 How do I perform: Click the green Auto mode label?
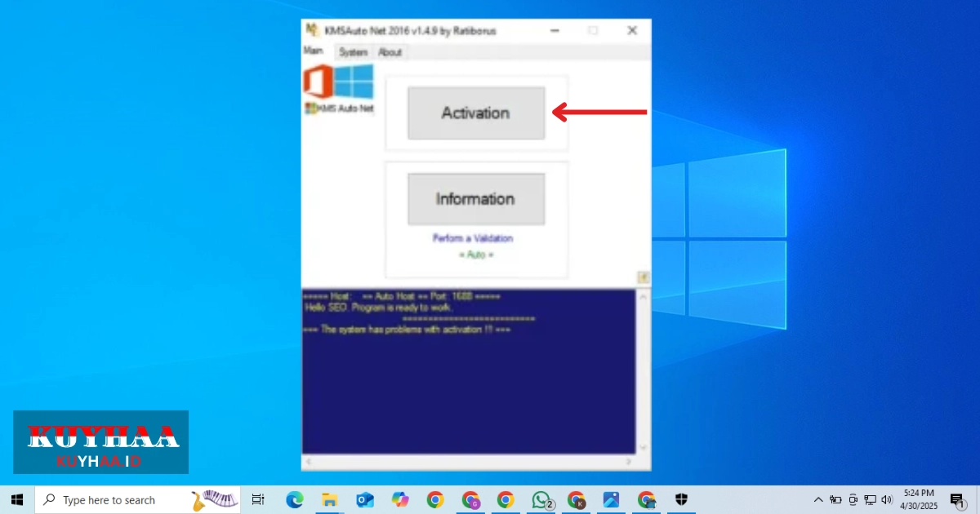[475, 255]
